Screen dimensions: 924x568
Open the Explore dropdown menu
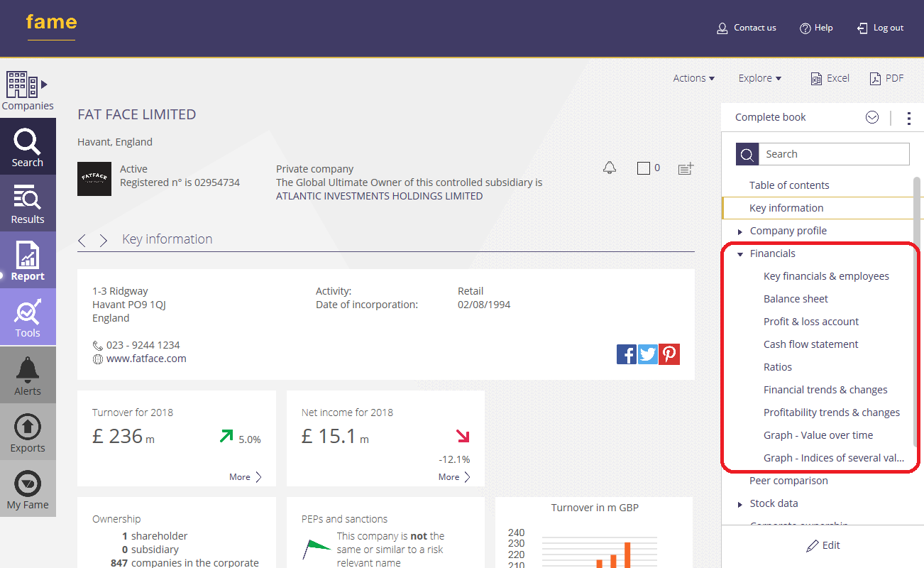[x=759, y=78]
